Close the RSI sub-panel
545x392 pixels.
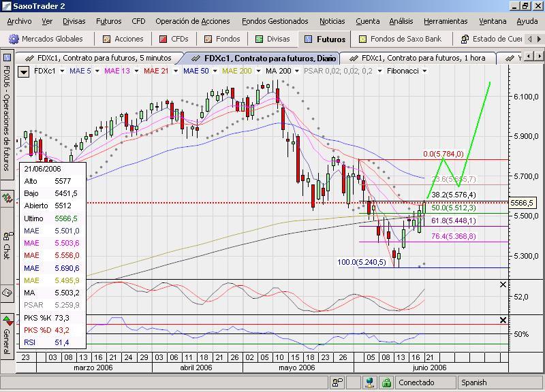[x=503, y=320]
